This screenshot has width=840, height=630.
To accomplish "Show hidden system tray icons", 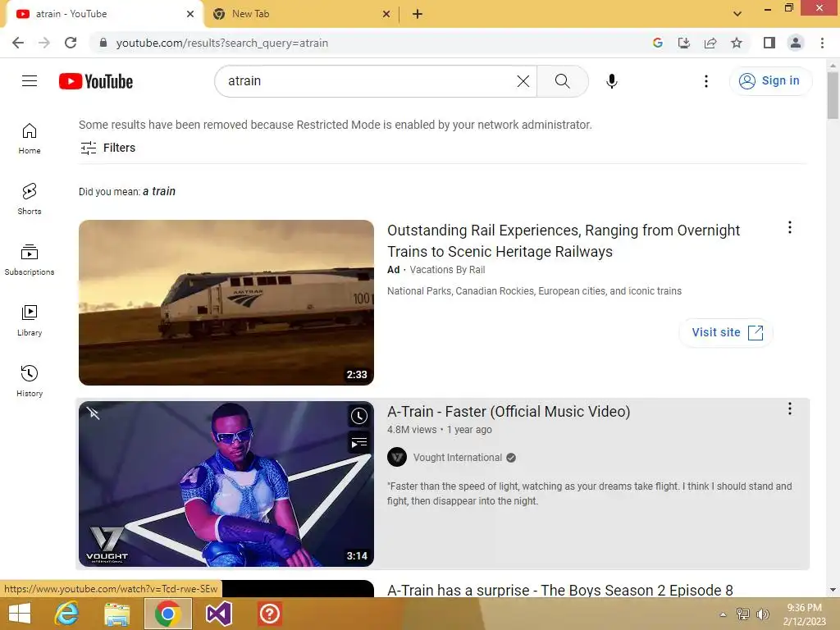I will (x=723, y=614).
